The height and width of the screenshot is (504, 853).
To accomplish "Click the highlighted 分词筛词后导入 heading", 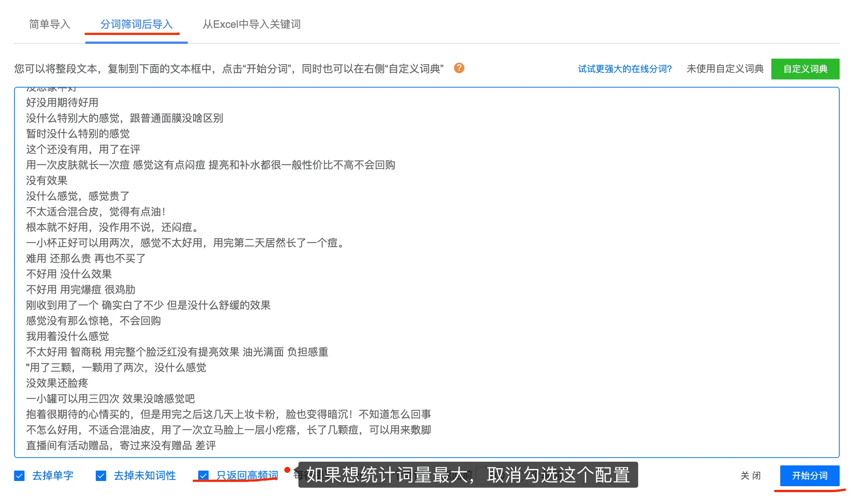I will [x=136, y=24].
